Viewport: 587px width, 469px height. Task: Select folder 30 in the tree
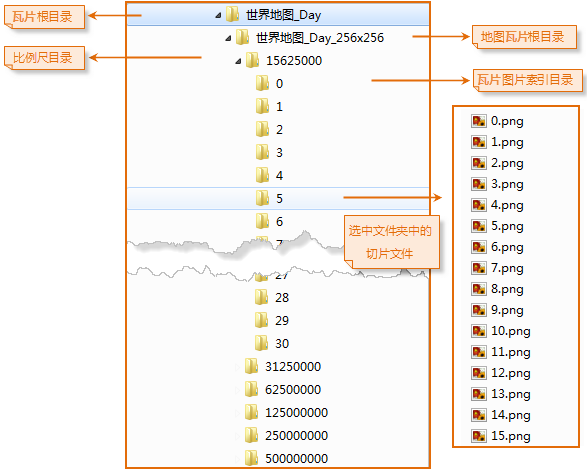pyautogui.click(x=282, y=344)
